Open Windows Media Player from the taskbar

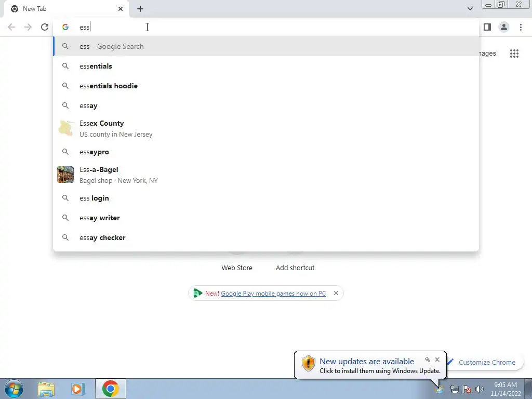click(78, 389)
